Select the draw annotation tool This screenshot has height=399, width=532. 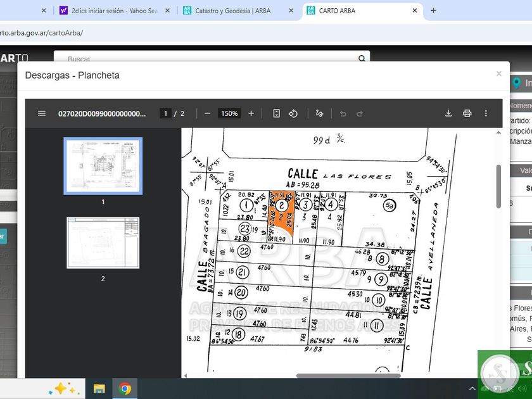pos(319,113)
